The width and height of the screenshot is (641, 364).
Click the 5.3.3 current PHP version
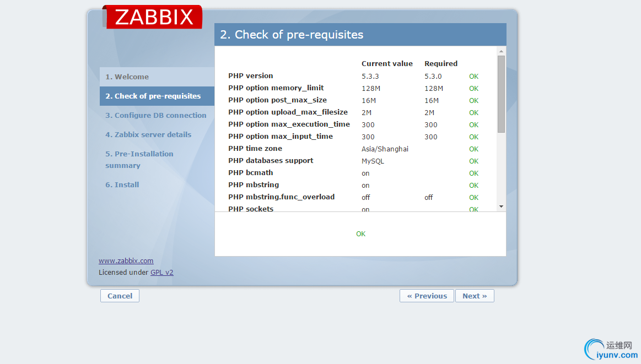click(x=370, y=77)
